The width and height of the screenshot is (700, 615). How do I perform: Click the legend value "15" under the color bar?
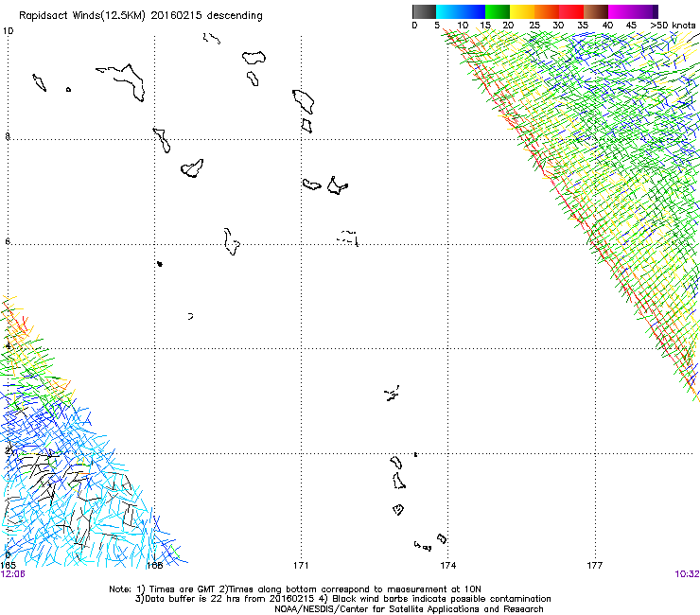pos(485,26)
